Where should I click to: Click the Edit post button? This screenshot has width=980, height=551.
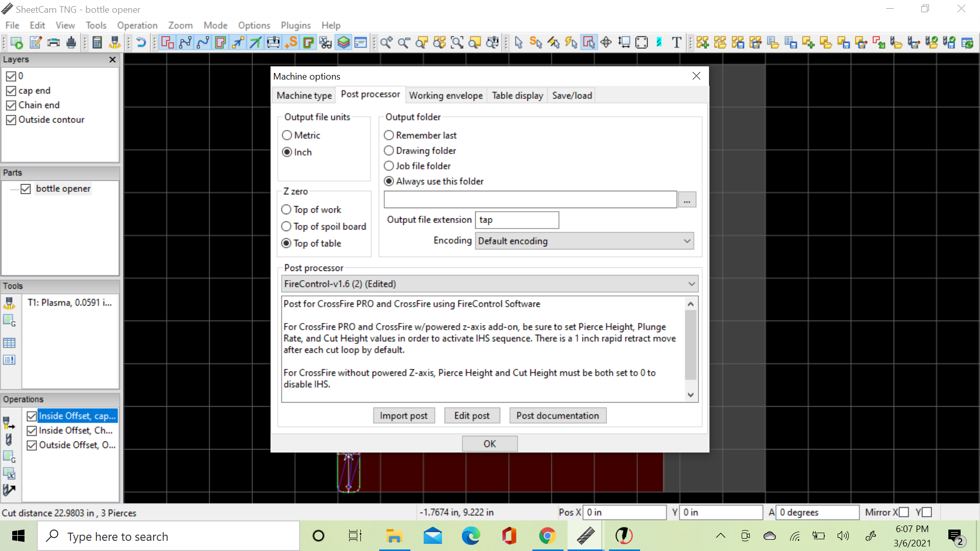pyautogui.click(x=472, y=415)
